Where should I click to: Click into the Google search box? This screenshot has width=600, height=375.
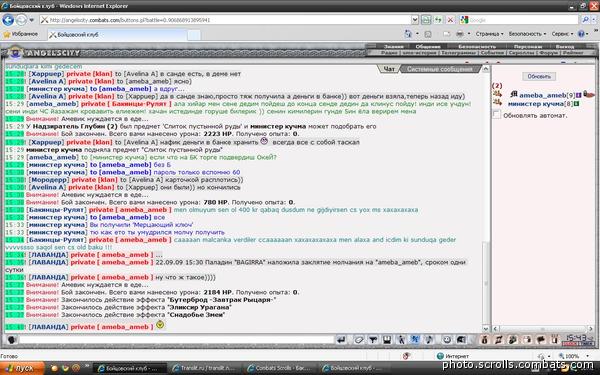[523, 20]
